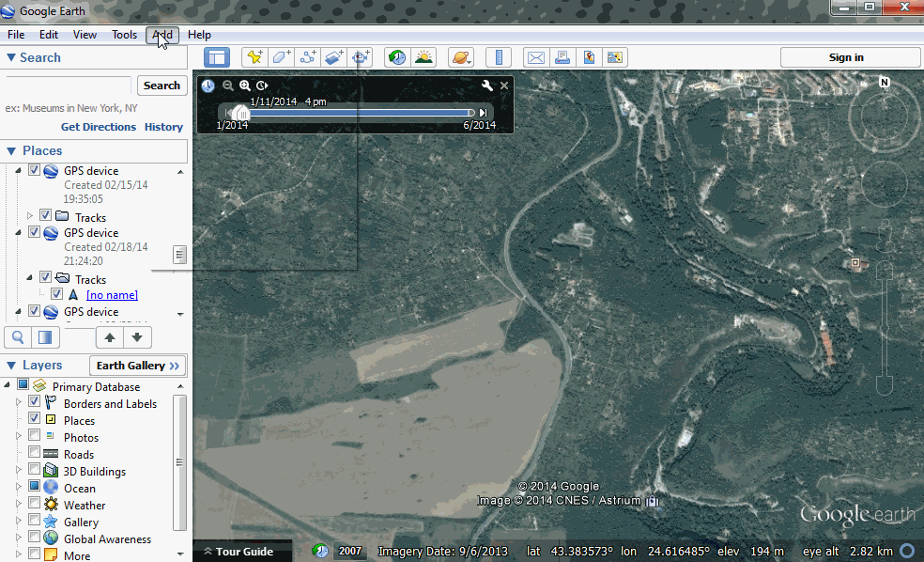Toggle Places layer checkbox
This screenshot has height=562, width=924.
tap(34, 418)
